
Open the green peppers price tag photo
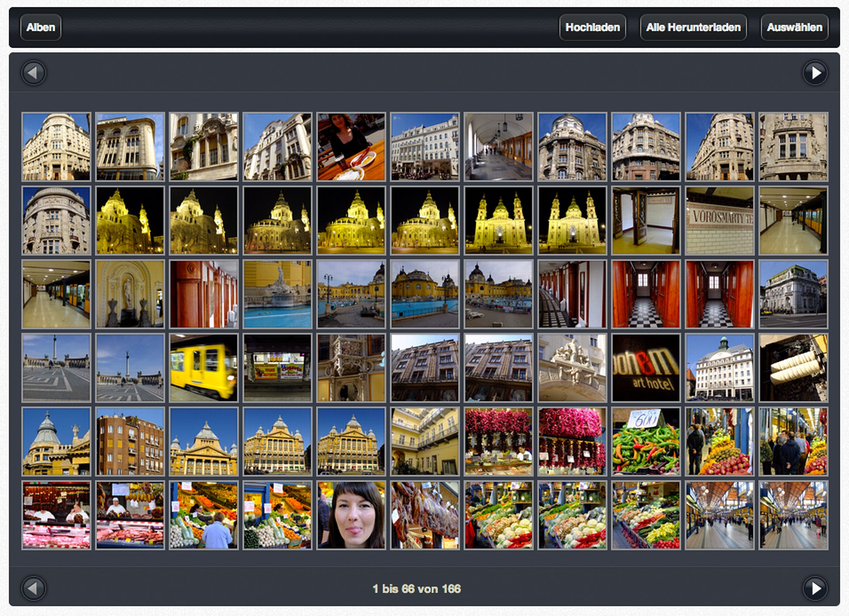pyautogui.click(x=646, y=441)
